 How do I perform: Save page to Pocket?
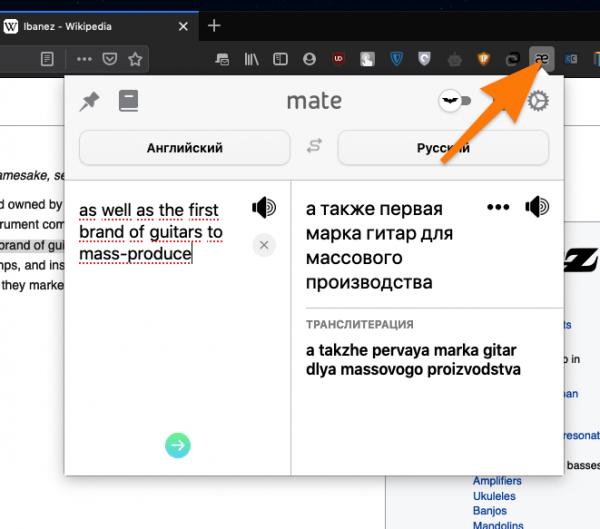(x=110, y=59)
